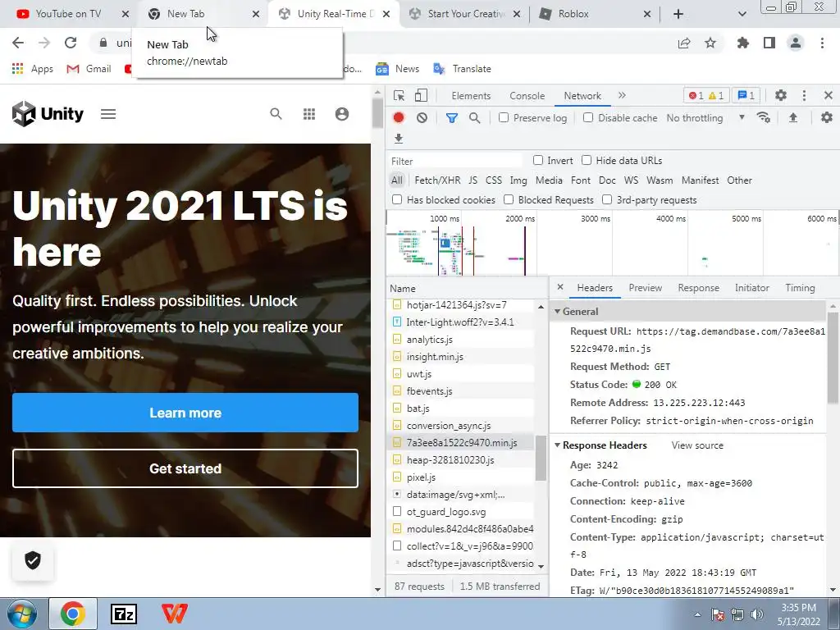Collapse the Response Headers section

click(x=557, y=445)
